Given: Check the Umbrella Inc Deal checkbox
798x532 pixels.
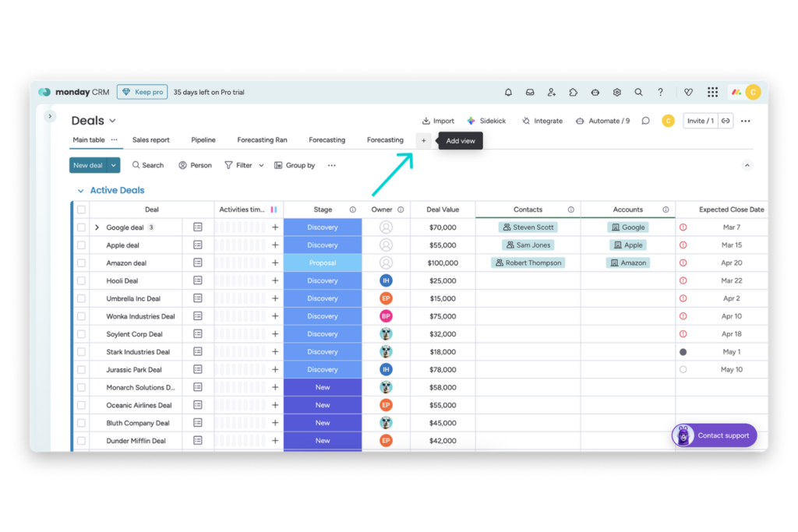Looking at the screenshot, I should 81,298.
